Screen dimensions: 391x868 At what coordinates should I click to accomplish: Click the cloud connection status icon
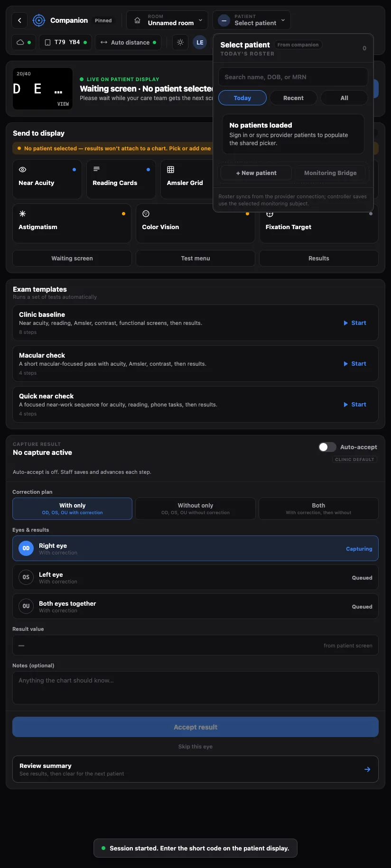click(20, 42)
